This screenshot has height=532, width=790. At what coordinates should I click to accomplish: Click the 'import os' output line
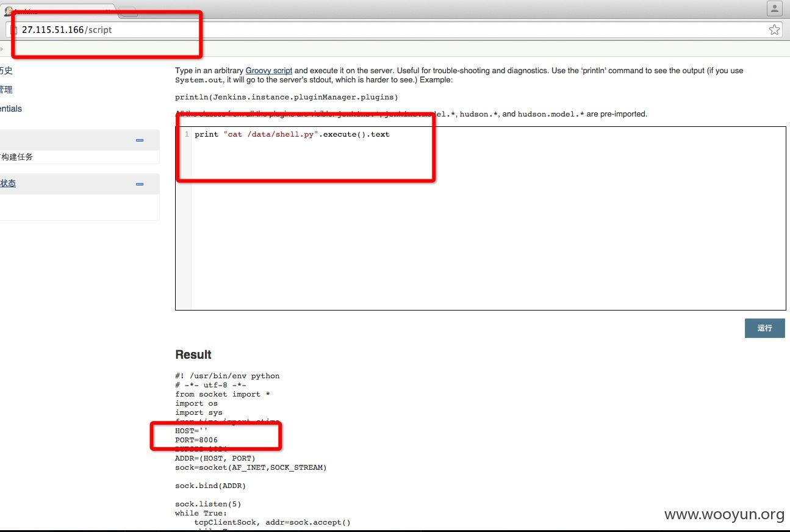point(196,403)
